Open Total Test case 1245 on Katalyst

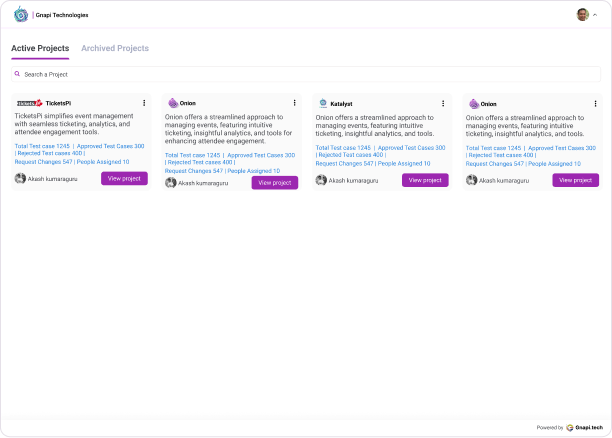(x=343, y=148)
